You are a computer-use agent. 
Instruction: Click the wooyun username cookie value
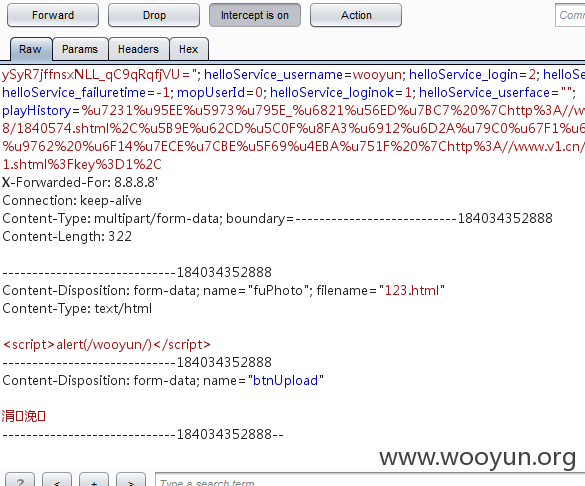pyautogui.click(x=377, y=75)
